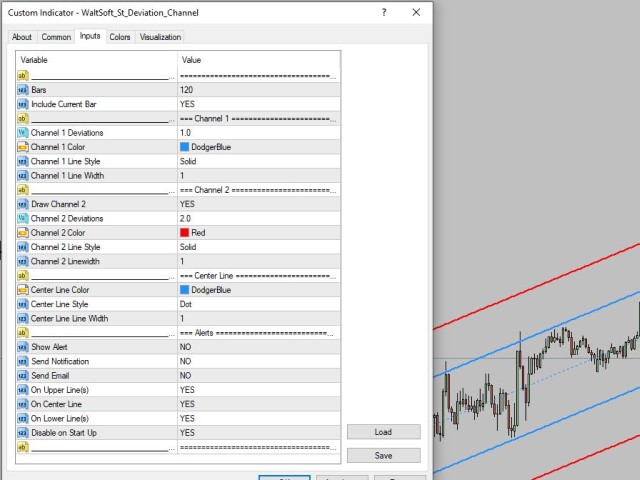Click the Channel 2 Linewidth value
This screenshot has width=640, height=480.
259,261
